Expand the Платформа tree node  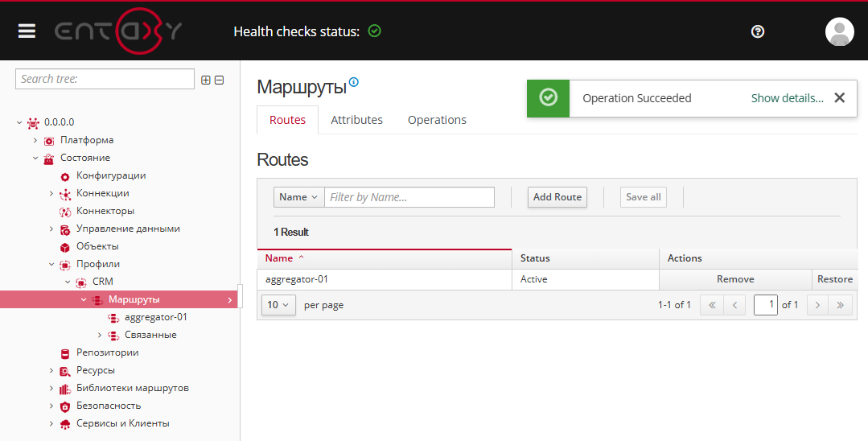[35, 140]
